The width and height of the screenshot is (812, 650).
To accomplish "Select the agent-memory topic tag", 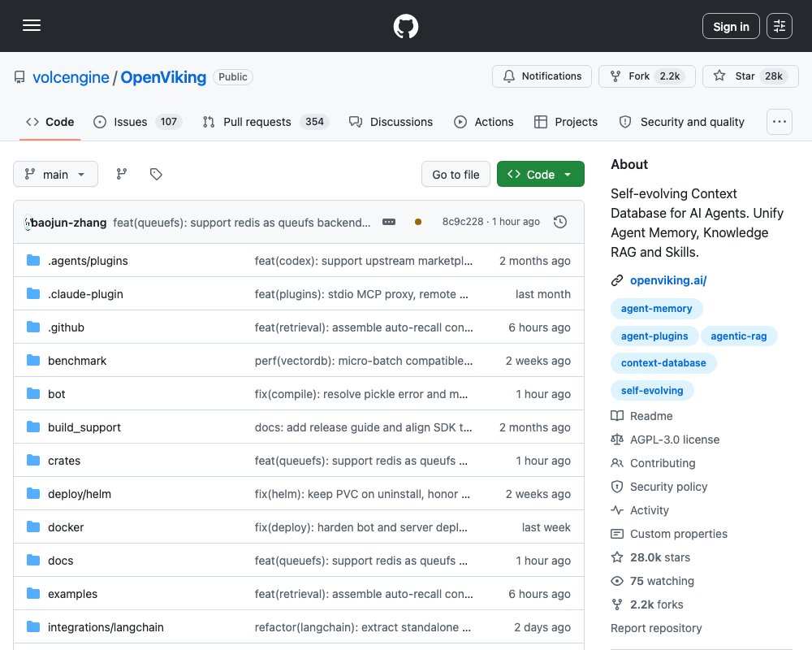I will coord(657,309).
